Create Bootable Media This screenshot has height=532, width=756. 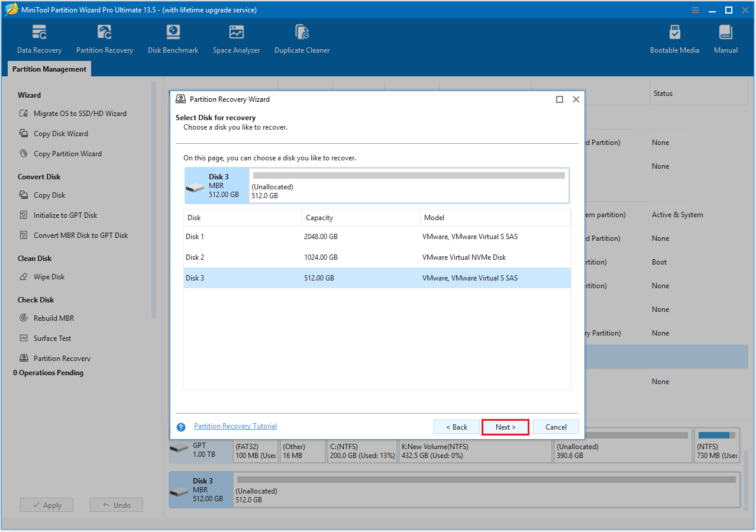[674, 38]
